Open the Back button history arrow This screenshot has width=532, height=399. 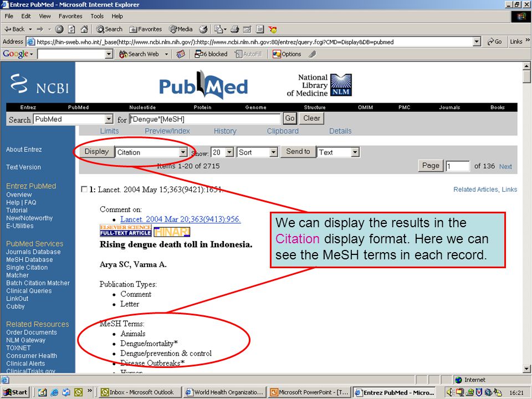point(30,29)
